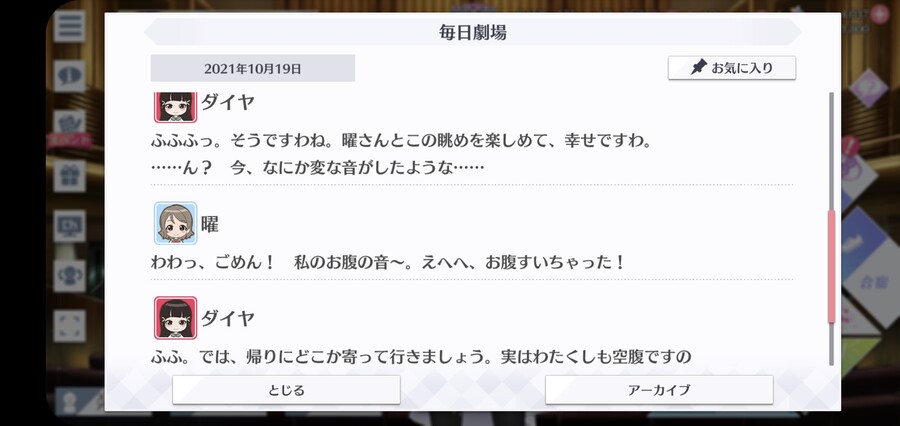Click the 毎日劇場 title header
This screenshot has height=426, width=900.
[473, 32]
